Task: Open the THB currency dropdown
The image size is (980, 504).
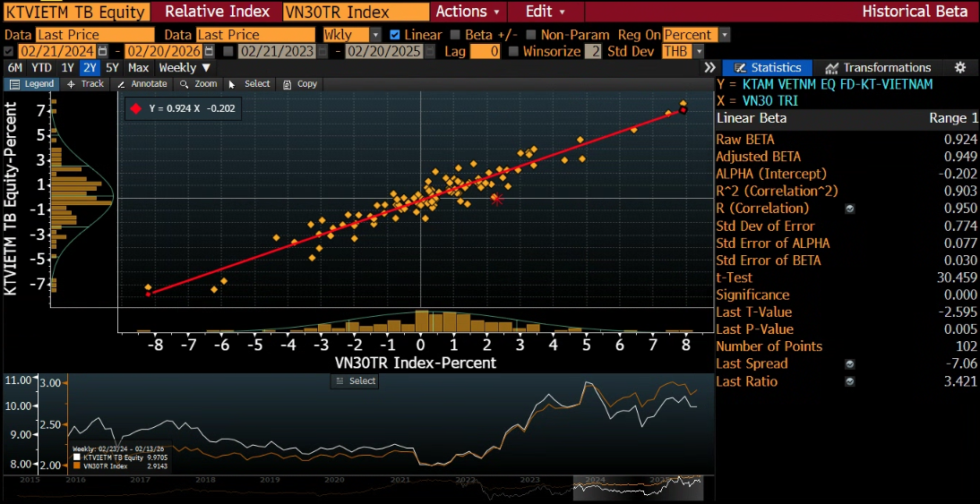Action: click(683, 52)
